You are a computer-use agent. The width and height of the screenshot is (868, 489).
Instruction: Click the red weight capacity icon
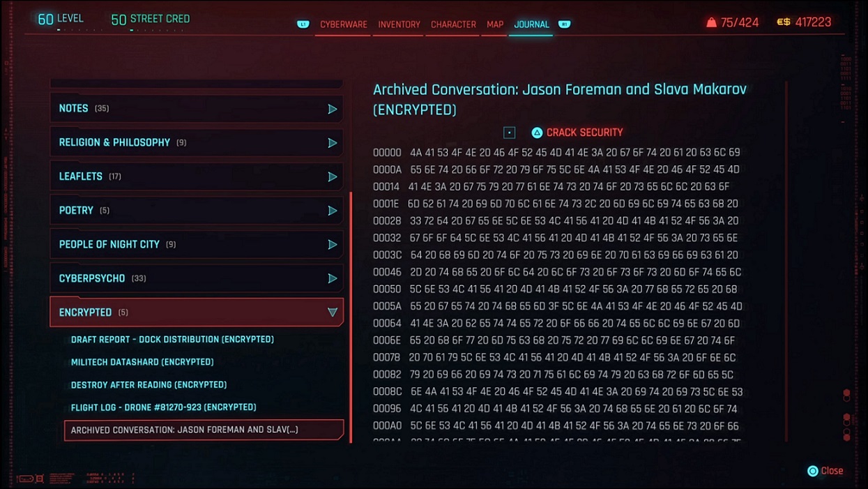(x=711, y=22)
